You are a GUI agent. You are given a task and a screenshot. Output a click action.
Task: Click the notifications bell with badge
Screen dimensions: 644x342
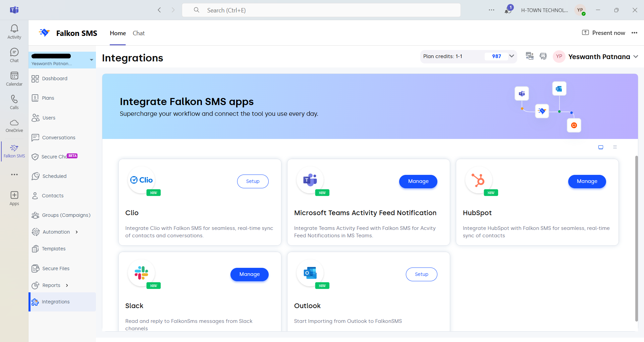point(508,10)
